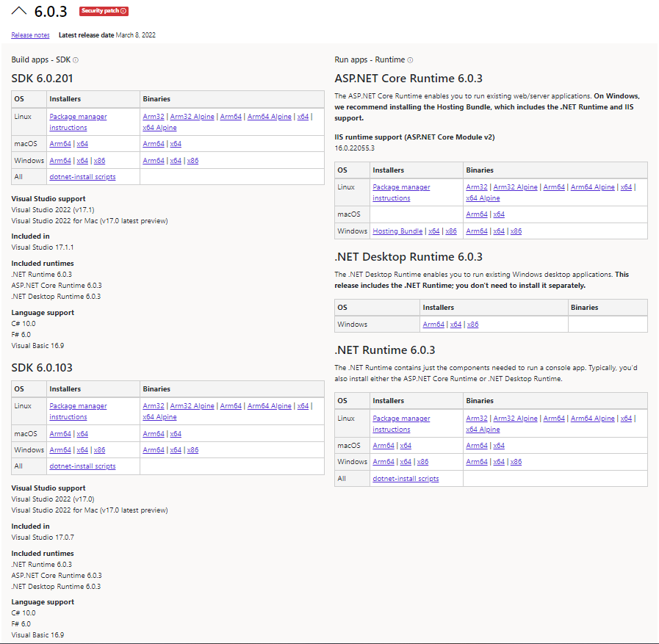Download SDK 6.0.201 Linux Arm64 binary
The height and width of the screenshot is (644, 659).
pyautogui.click(x=231, y=117)
